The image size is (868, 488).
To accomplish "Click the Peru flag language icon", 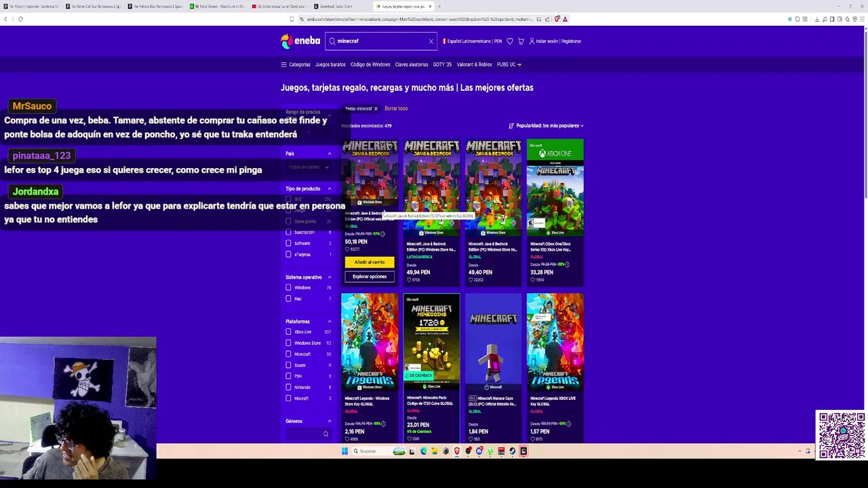I will point(444,41).
